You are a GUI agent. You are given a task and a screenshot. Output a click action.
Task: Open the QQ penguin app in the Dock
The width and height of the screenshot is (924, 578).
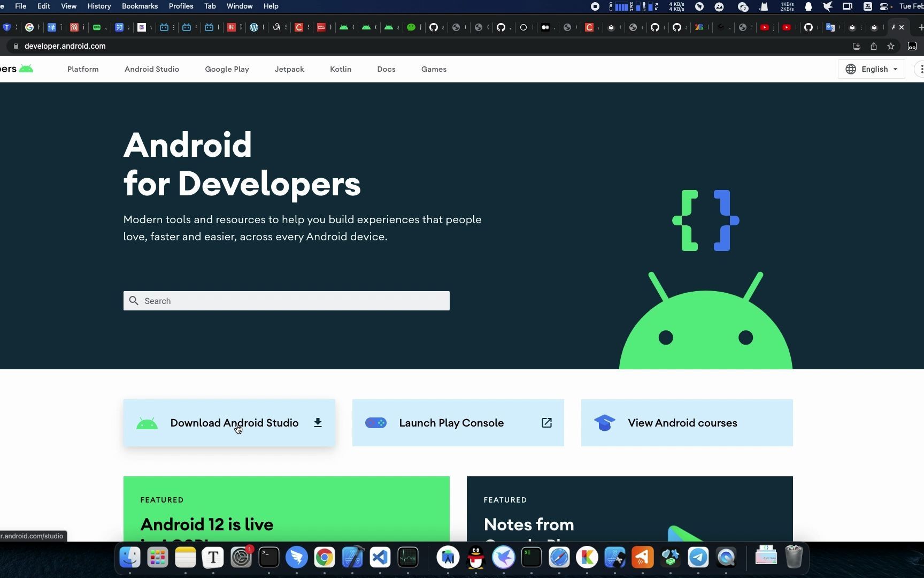tap(476, 558)
